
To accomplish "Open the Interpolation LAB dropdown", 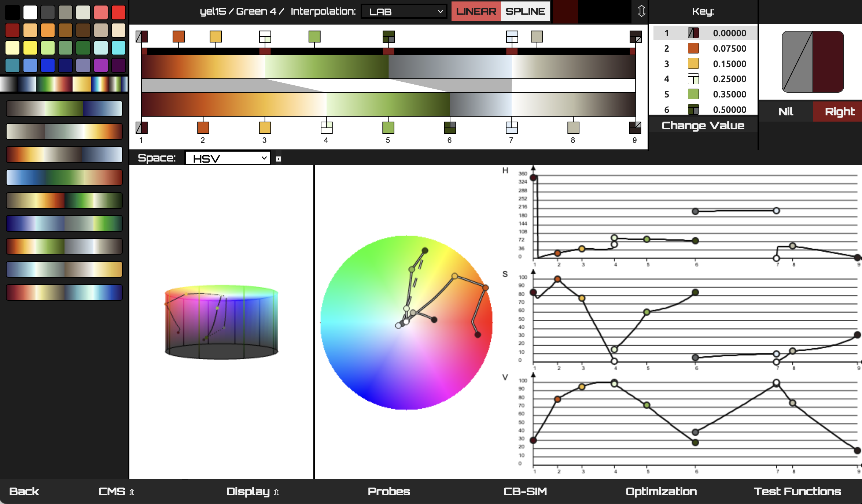I will (x=404, y=12).
